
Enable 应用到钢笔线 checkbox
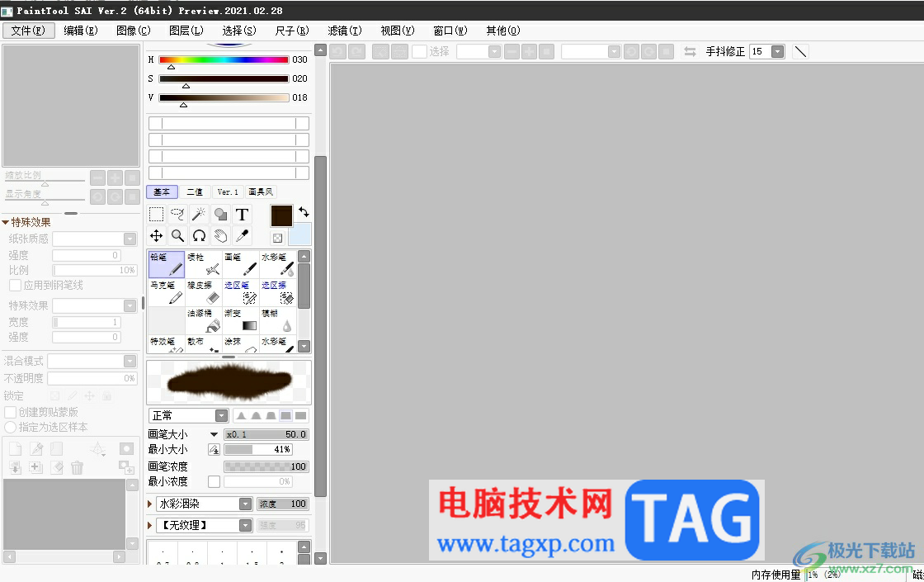click(x=16, y=286)
